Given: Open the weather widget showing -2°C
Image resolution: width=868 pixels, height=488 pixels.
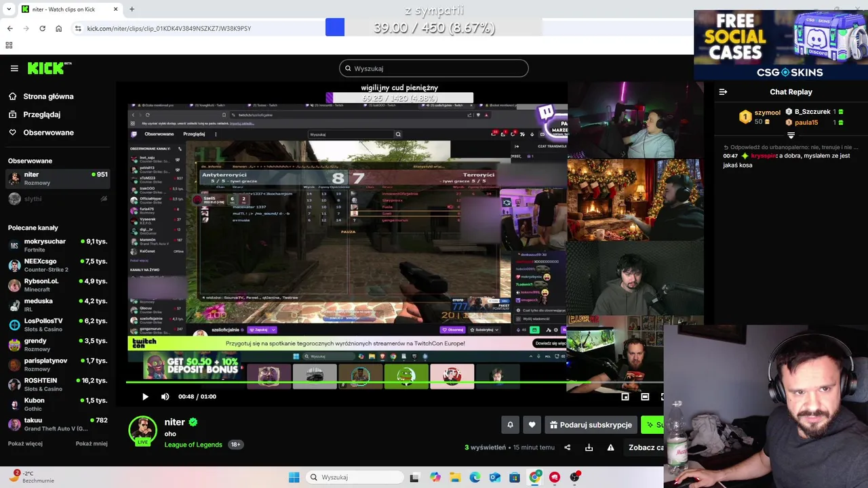Looking at the screenshot, I should tap(31, 476).
